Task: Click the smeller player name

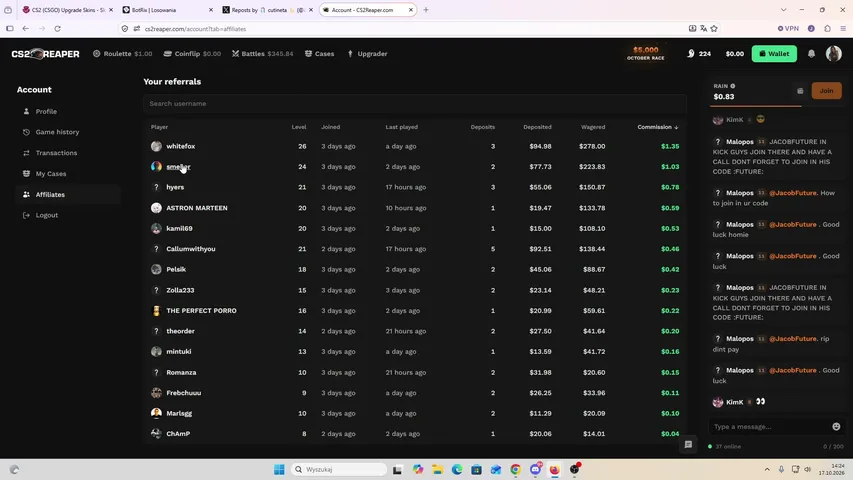Action: [178, 167]
